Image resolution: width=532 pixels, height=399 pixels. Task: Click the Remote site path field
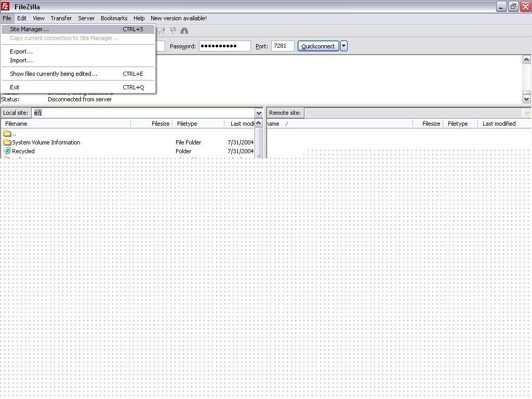(413, 113)
